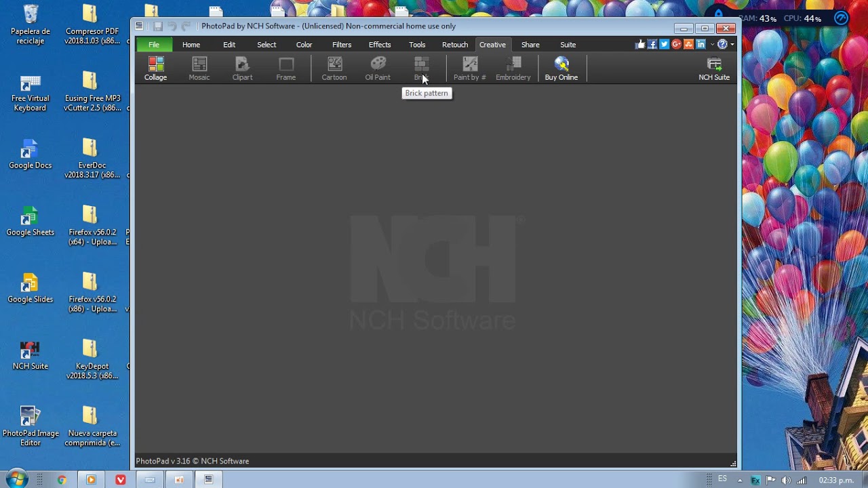Switch to the Color tab
Image resolution: width=868 pixels, height=488 pixels.
[304, 45]
